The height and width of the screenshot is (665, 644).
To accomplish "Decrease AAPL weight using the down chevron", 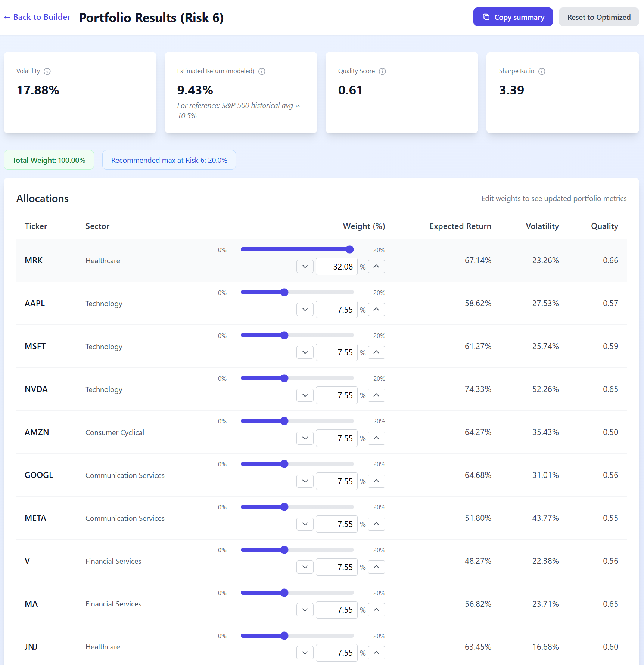I will point(305,309).
